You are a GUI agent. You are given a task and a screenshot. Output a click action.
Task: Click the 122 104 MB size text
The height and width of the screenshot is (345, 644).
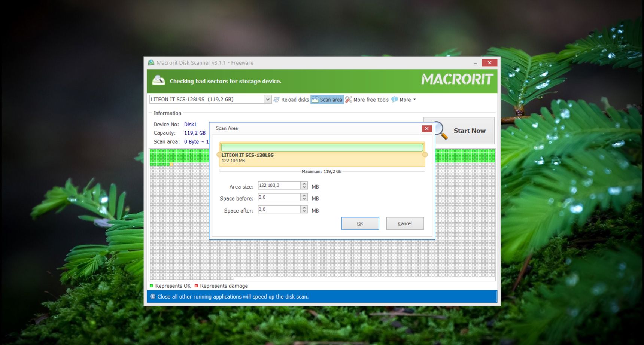[x=233, y=161]
